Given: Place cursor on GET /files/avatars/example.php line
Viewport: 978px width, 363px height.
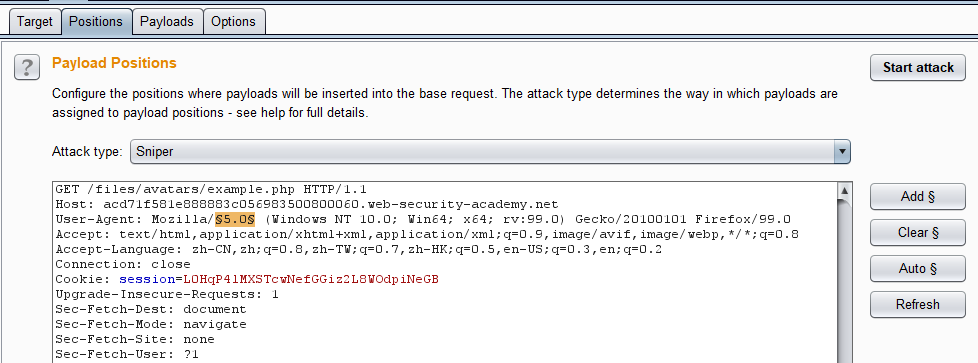Looking at the screenshot, I should (x=211, y=190).
